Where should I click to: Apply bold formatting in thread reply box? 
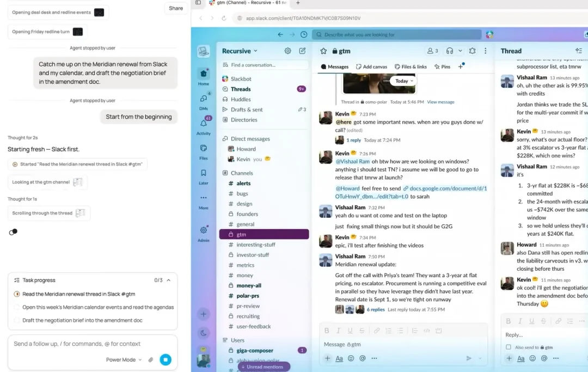click(508, 321)
